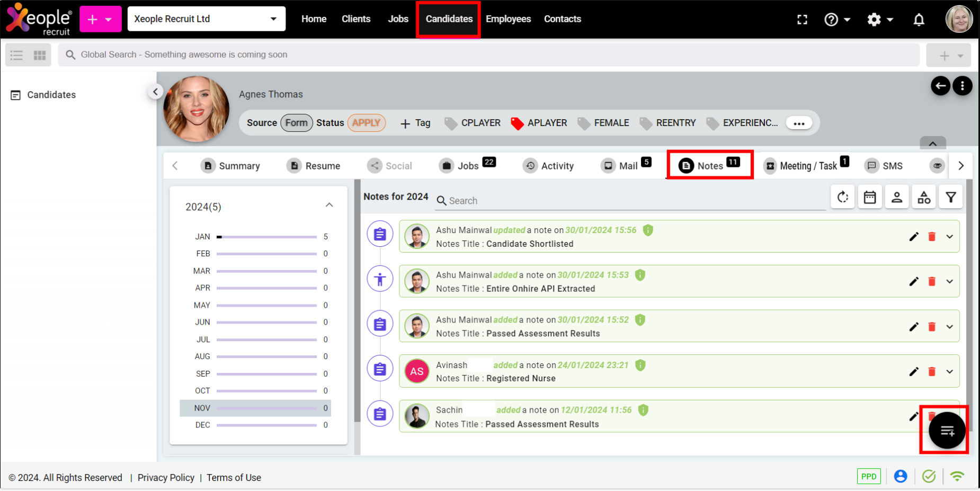Refresh the notes list
Screen dimensions: 980x491
tap(843, 197)
